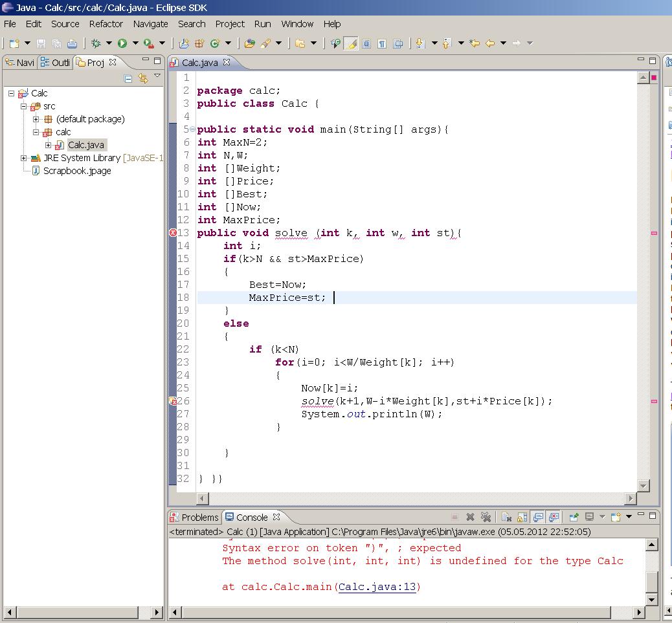Toggle Scroll Lock in Console toolbar

(522, 517)
